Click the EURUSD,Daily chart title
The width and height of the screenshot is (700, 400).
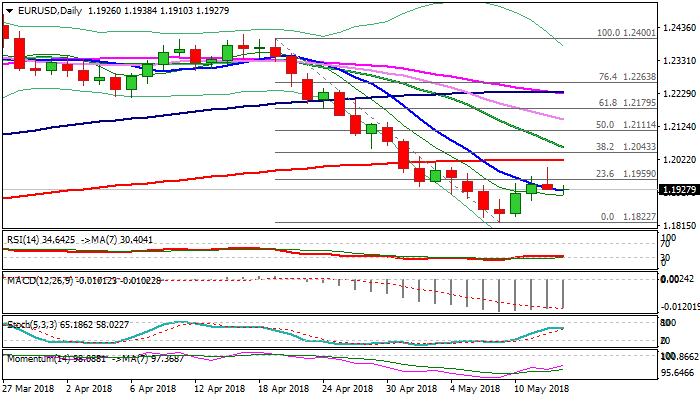[49, 10]
